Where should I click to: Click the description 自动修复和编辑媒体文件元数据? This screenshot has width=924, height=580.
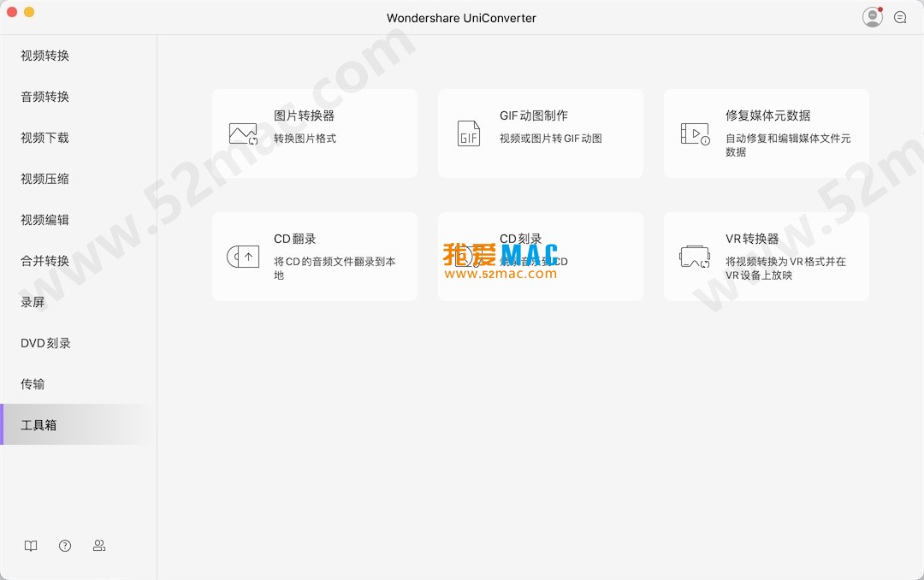788,145
